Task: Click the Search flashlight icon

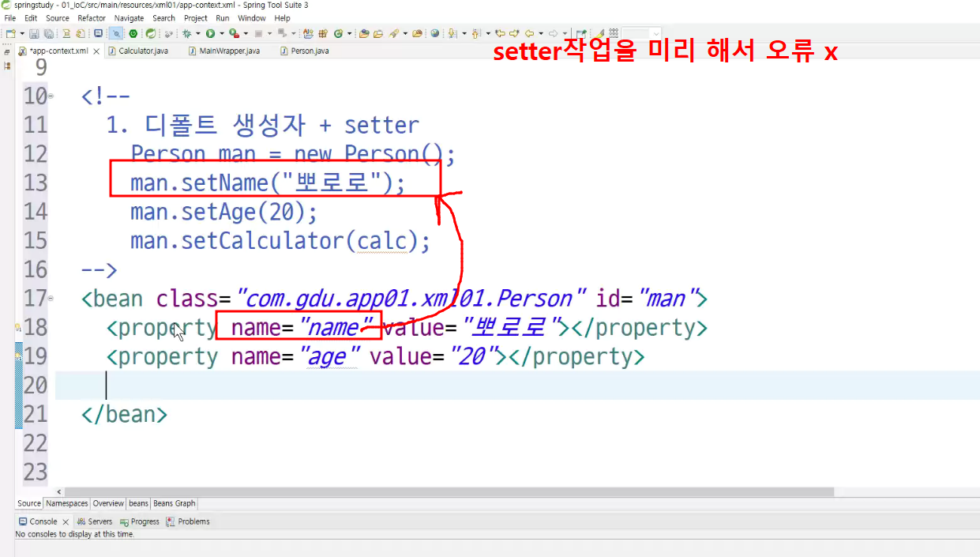Action: click(x=393, y=33)
